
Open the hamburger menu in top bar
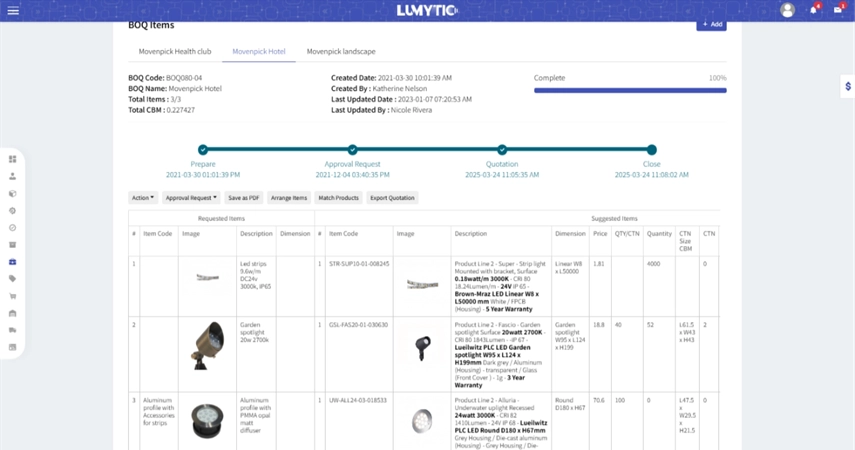pos(13,11)
